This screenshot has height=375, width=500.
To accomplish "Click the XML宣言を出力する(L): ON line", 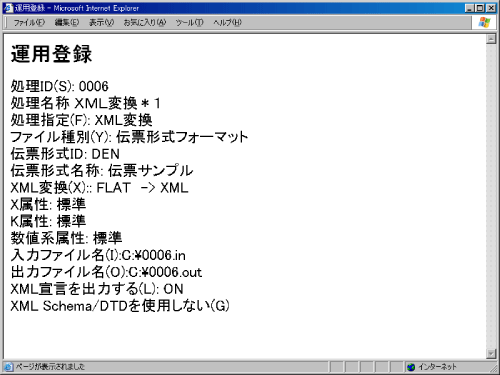I will [x=97, y=289].
